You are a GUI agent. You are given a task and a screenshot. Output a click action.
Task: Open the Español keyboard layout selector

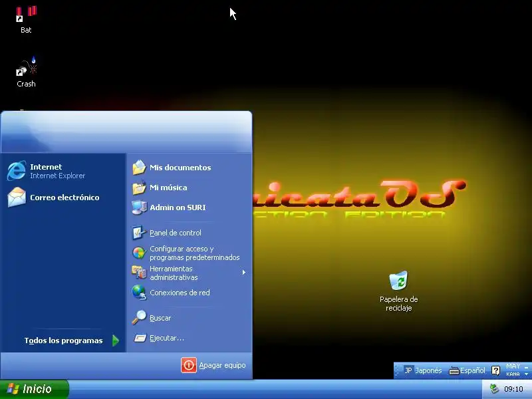467,370
